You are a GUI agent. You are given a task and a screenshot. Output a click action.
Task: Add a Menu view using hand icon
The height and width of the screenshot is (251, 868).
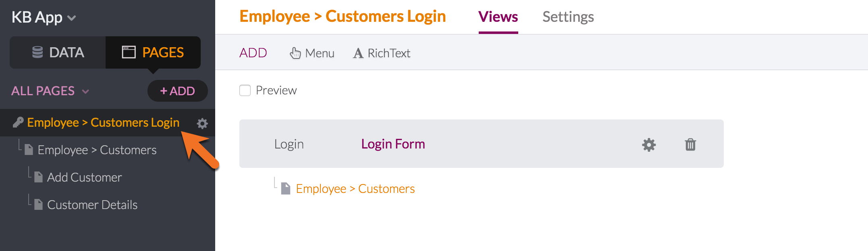(x=295, y=53)
